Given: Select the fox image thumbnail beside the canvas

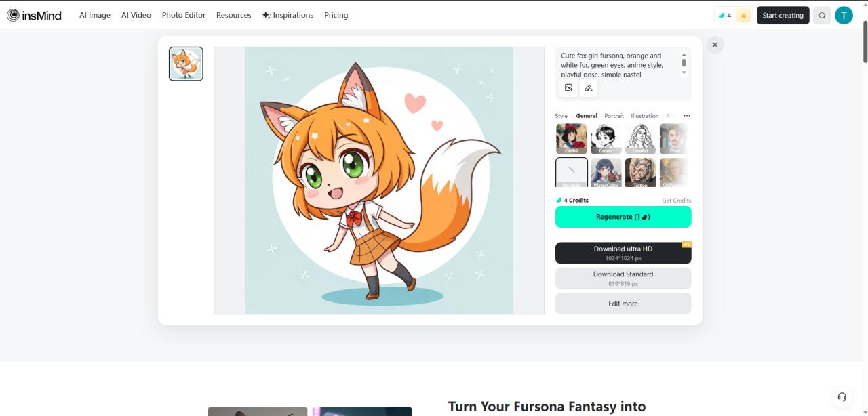Looking at the screenshot, I should (185, 63).
